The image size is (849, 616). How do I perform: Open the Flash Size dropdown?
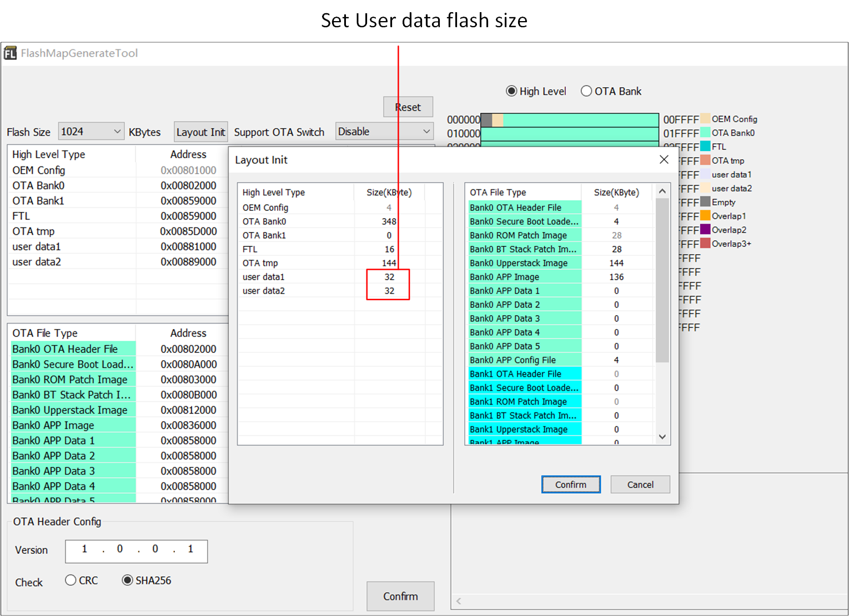point(91,132)
